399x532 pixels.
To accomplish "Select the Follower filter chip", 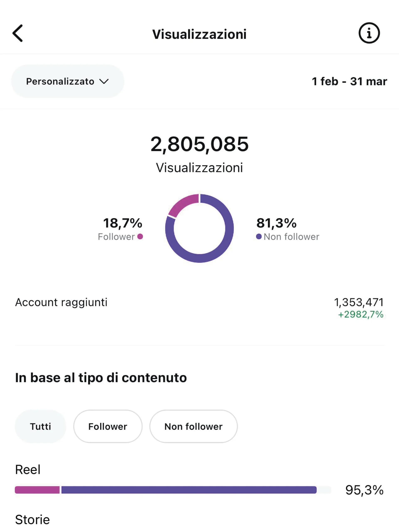I will pos(108,426).
